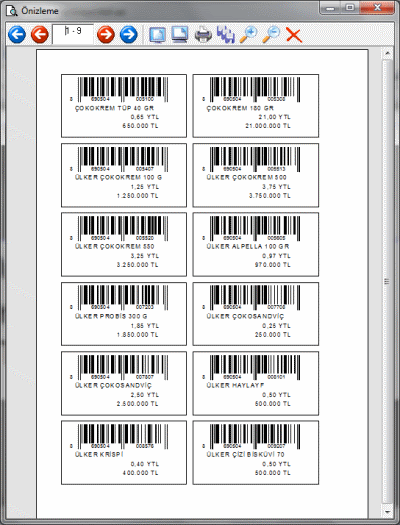
Task: Click price 1.250.000 TL
Action: (x=138, y=196)
